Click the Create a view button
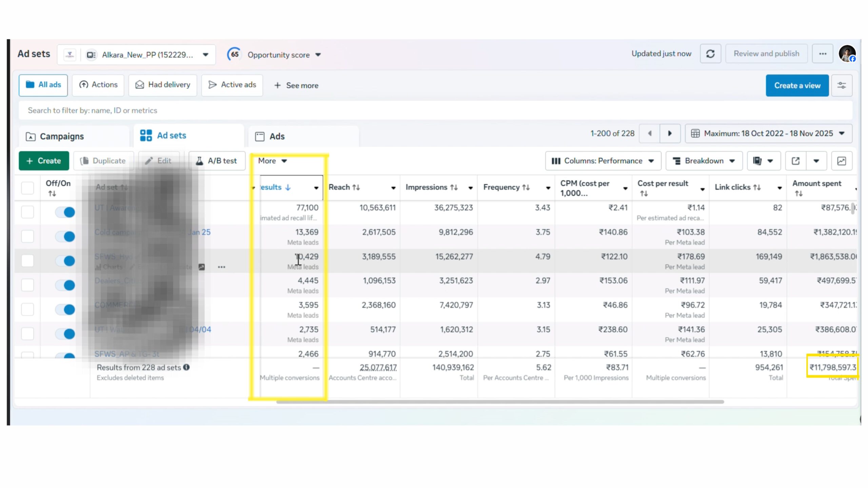The height and width of the screenshot is (488, 868). point(797,85)
